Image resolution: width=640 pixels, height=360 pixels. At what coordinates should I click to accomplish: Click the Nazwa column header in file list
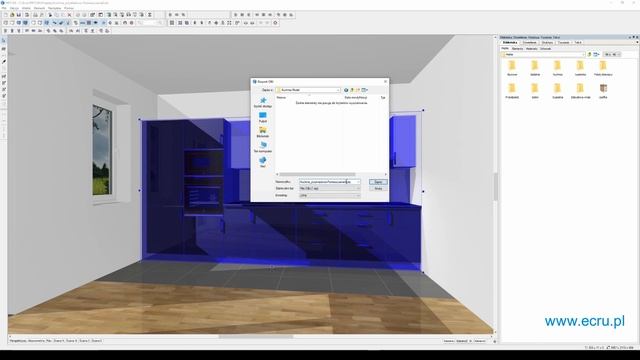point(282,98)
